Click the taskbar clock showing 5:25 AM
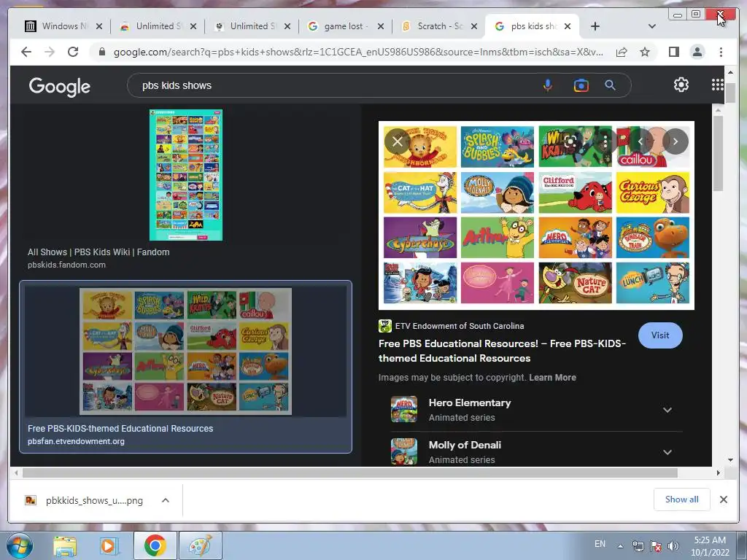The width and height of the screenshot is (747, 560). [710, 546]
